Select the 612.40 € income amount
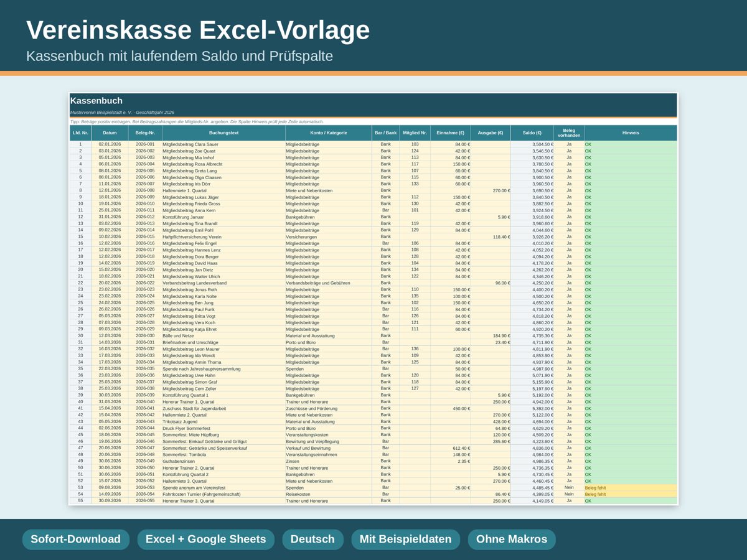This screenshot has width=747, height=560. click(x=451, y=448)
